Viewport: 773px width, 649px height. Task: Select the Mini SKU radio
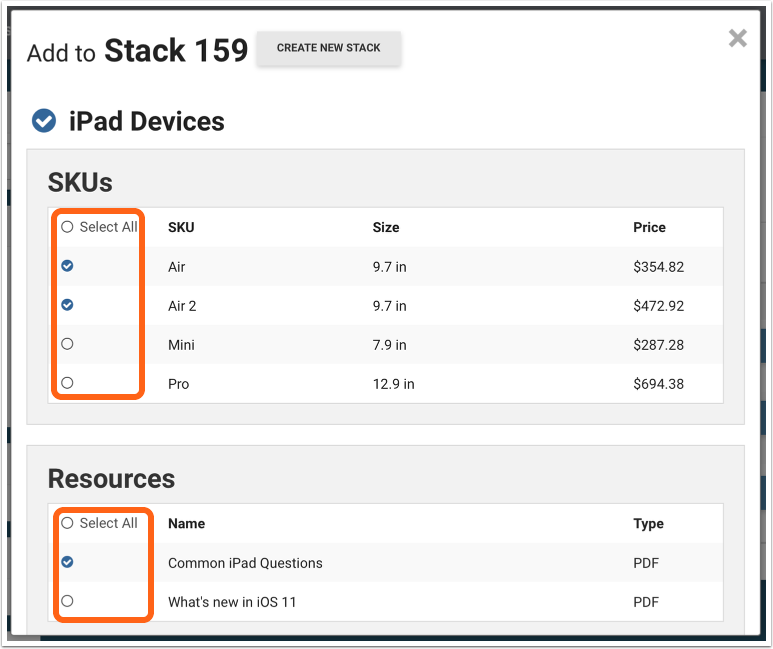67,344
